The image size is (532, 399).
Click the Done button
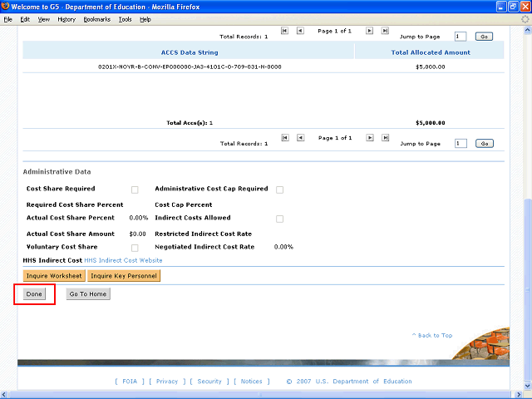pos(34,293)
